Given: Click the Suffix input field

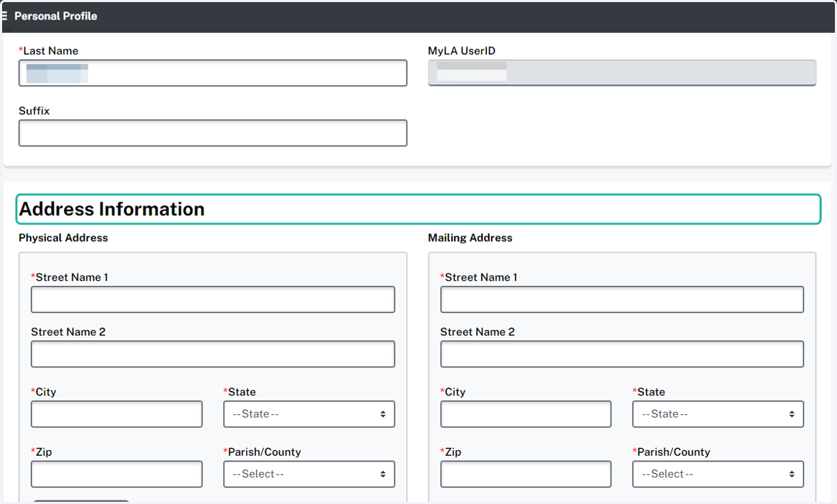Looking at the screenshot, I should point(213,133).
